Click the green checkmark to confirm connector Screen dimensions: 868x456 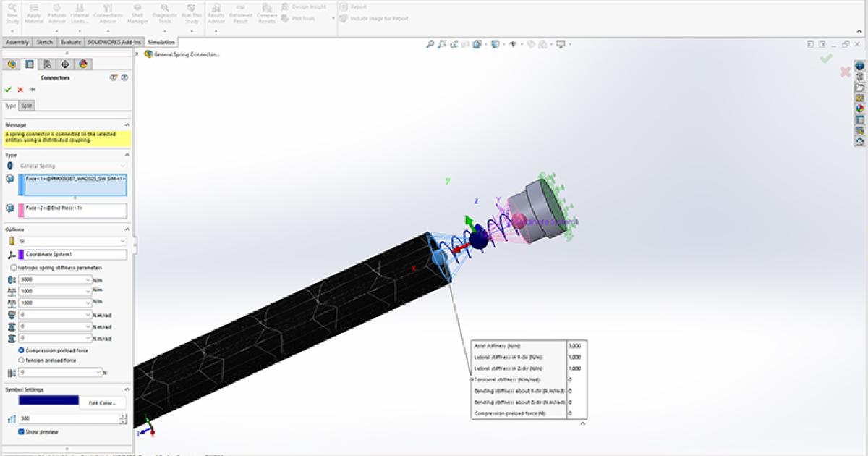pyautogui.click(x=8, y=89)
